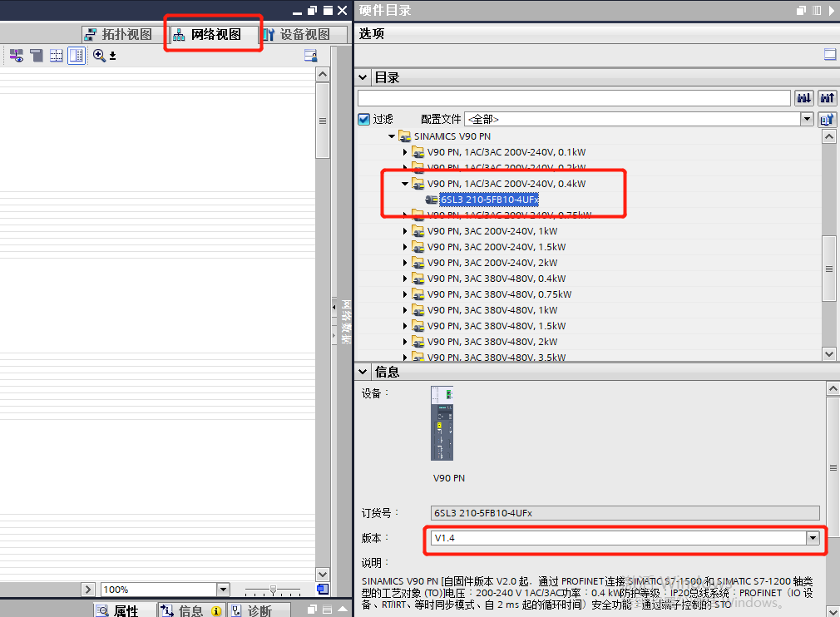Open the 100% zoom level dropdown
Image resolution: width=840 pixels, height=617 pixels.
(x=224, y=590)
